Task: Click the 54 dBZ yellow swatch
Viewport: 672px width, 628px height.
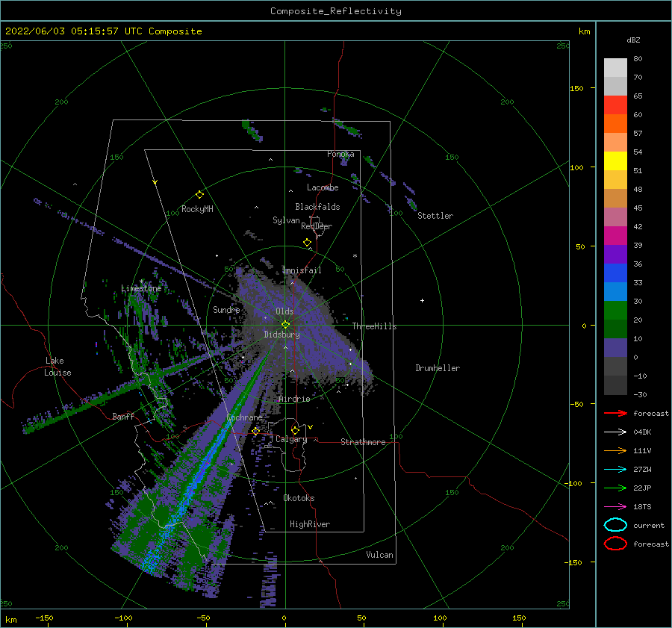Action: point(615,161)
